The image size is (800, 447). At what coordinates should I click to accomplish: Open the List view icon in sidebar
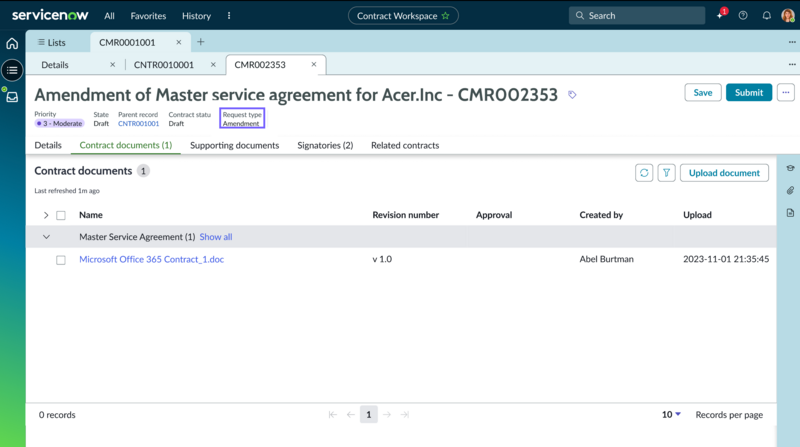pyautogui.click(x=12, y=70)
